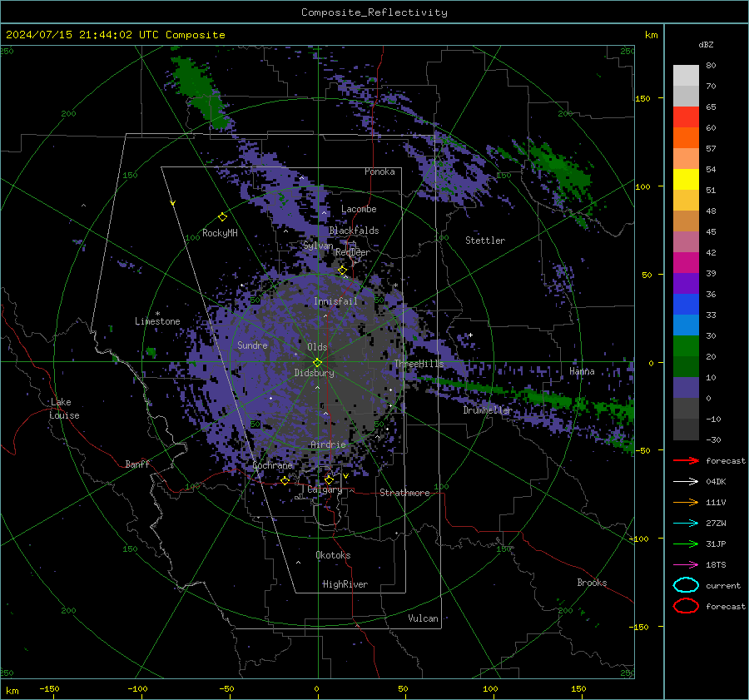Click the 18TS legend label
The width and height of the screenshot is (749, 700).
click(x=716, y=565)
